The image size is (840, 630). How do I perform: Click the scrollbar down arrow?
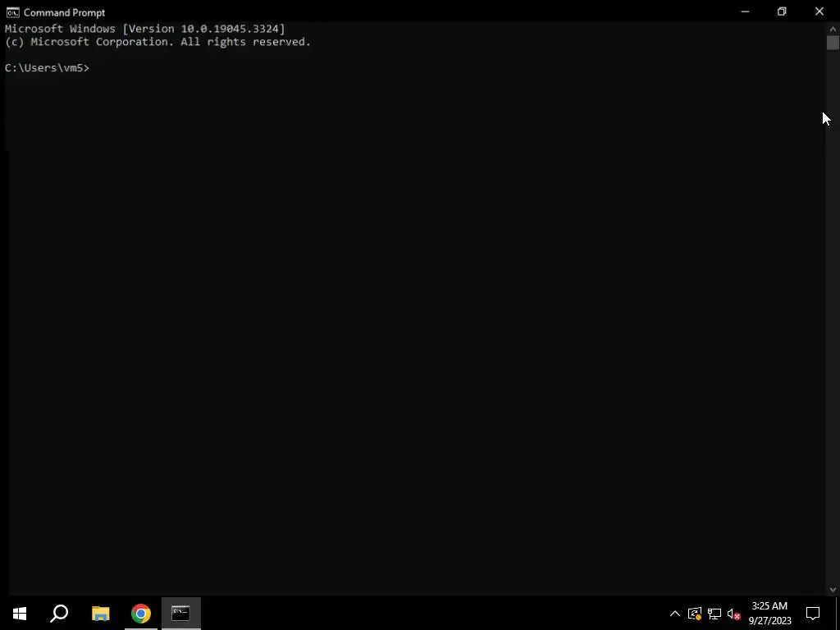coord(833,589)
